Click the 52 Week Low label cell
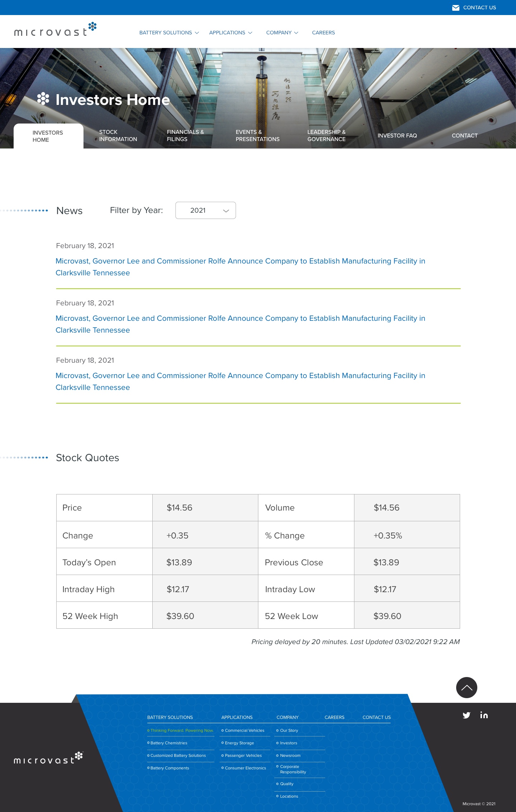The width and height of the screenshot is (516, 812). 306,615
